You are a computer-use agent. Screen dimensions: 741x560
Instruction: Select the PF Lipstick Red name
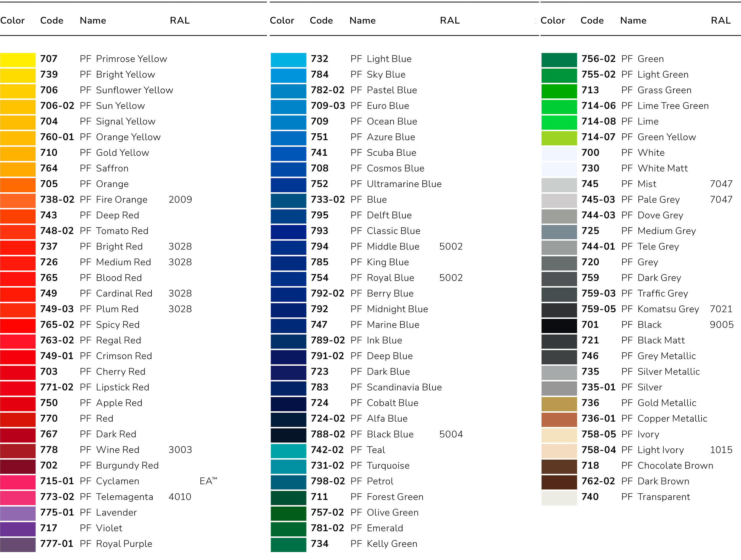tap(115, 387)
